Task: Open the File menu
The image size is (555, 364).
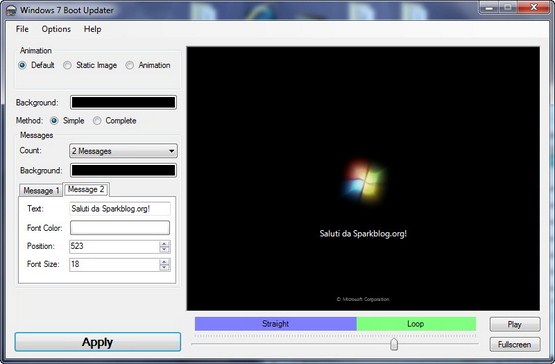Action: pyautogui.click(x=22, y=29)
